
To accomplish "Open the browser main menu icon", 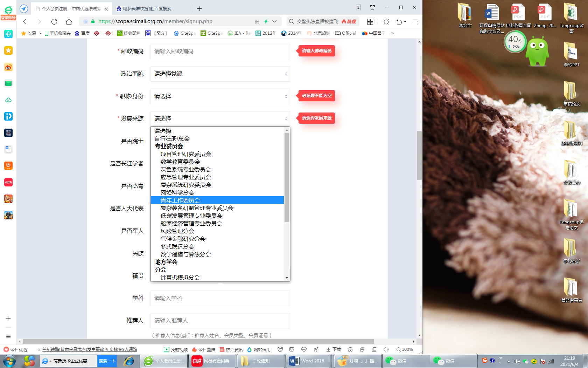I will click(x=415, y=22).
